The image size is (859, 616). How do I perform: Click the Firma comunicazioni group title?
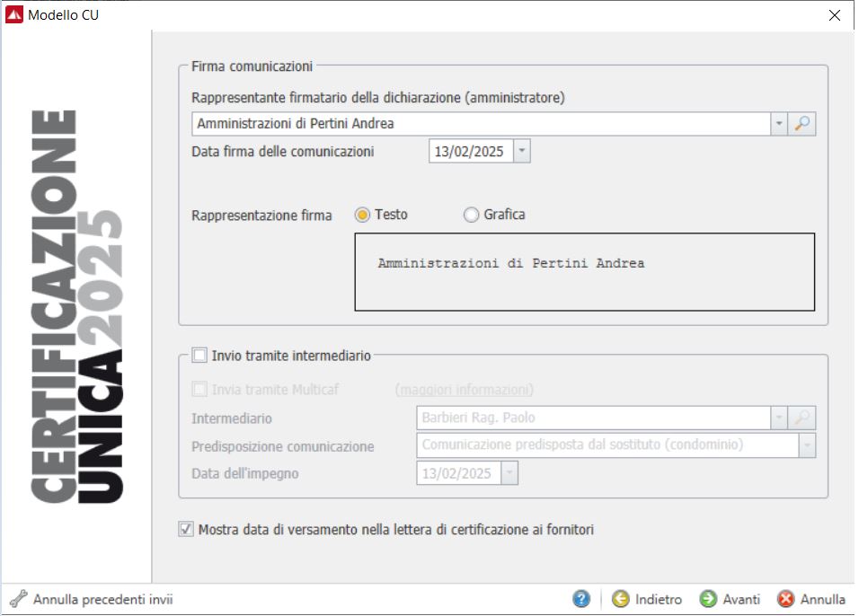coord(252,66)
